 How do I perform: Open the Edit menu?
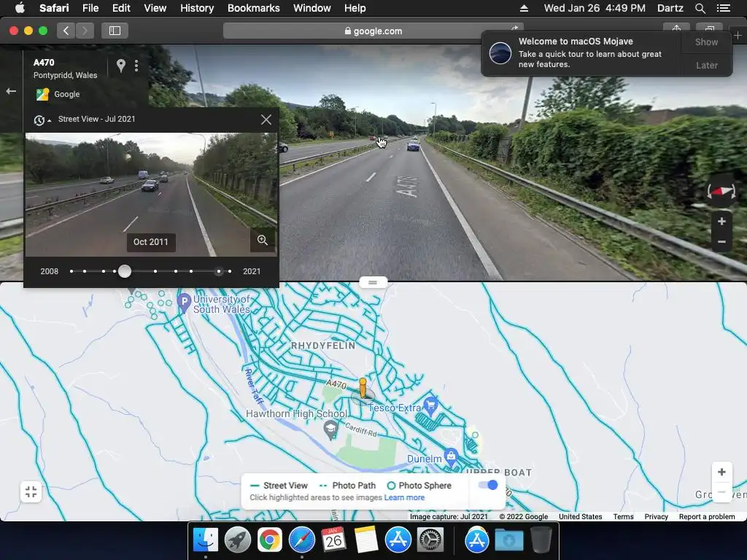pos(121,8)
